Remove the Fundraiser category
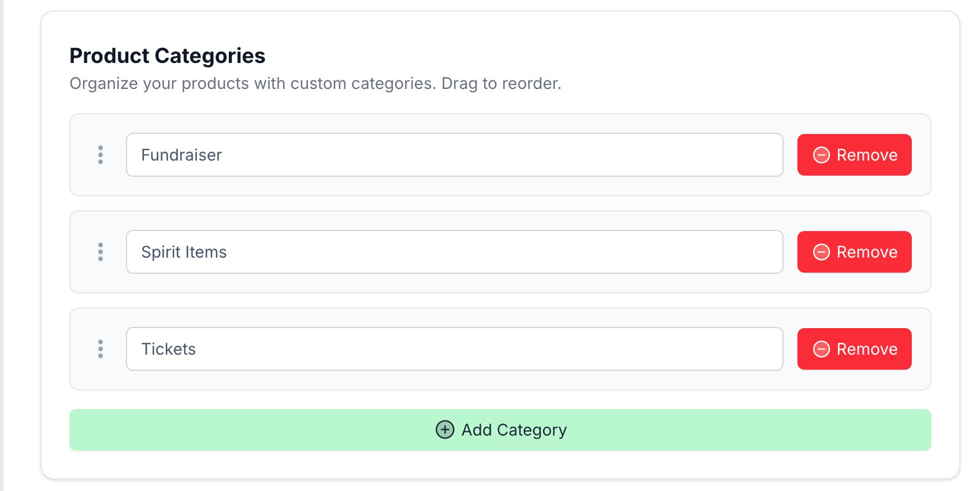 point(854,155)
